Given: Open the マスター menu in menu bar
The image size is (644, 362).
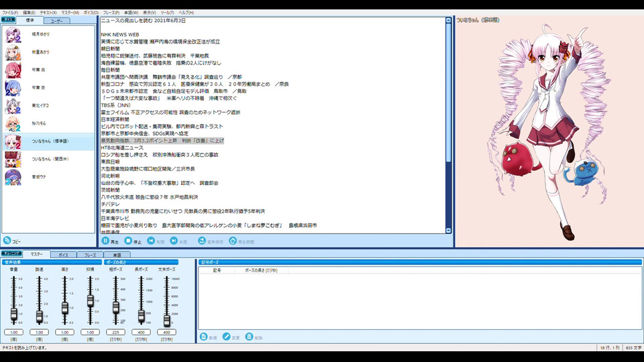Looking at the screenshot, I should [x=70, y=13].
